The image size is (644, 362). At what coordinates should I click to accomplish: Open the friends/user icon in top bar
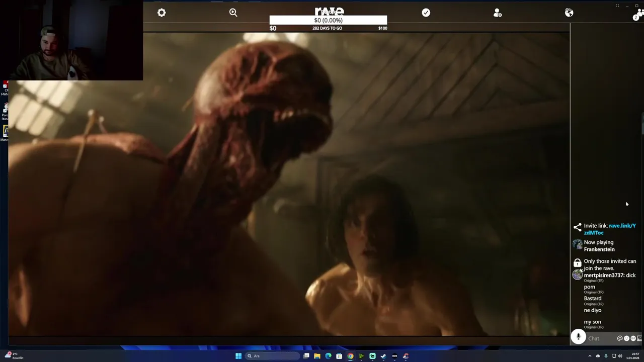click(x=498, y=13)
